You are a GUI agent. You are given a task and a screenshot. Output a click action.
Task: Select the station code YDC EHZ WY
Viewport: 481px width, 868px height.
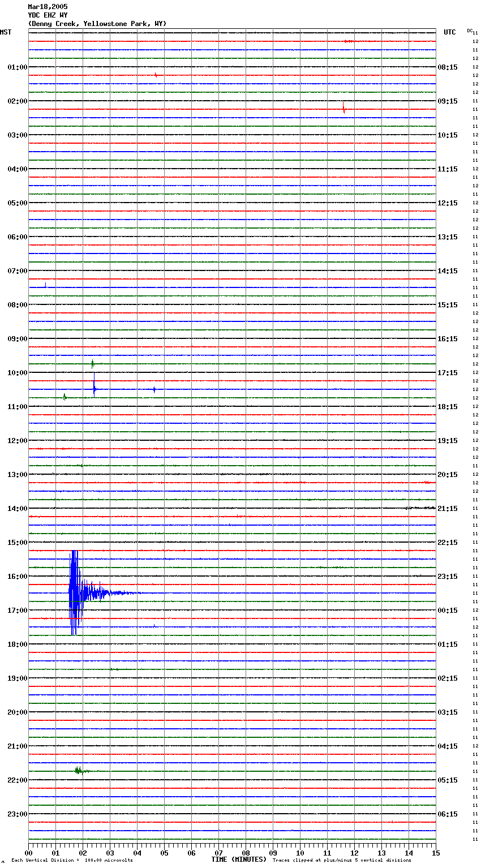tap(48, 15)
